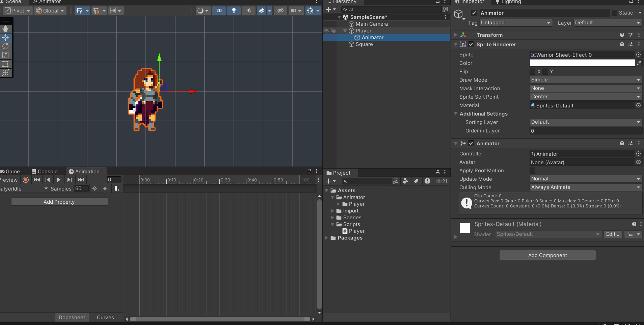644x325 pixels.
Task: Switch to the Curves view
Action: click(x=105, y=317)
